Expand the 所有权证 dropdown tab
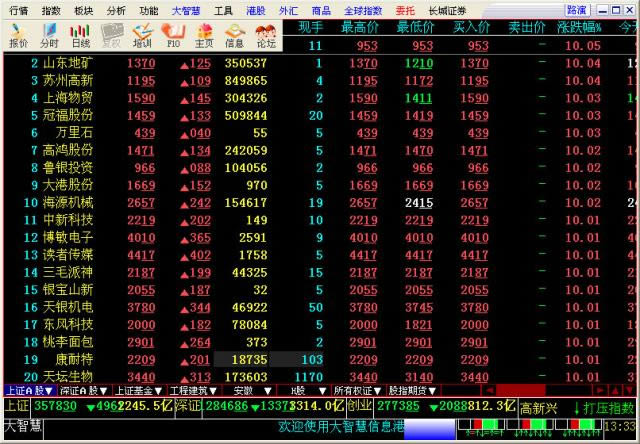The width and height of the screenshot is (640, 444). tap(358, 391)
